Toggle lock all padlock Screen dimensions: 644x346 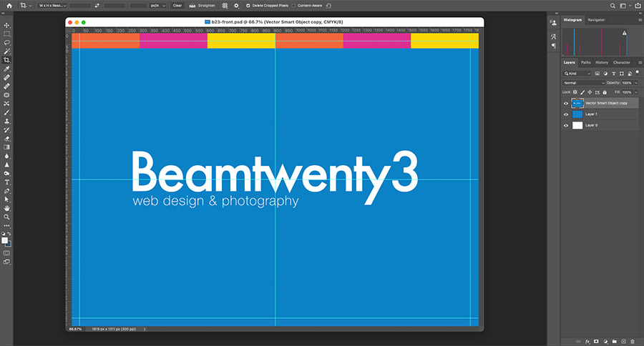(605, 92)
